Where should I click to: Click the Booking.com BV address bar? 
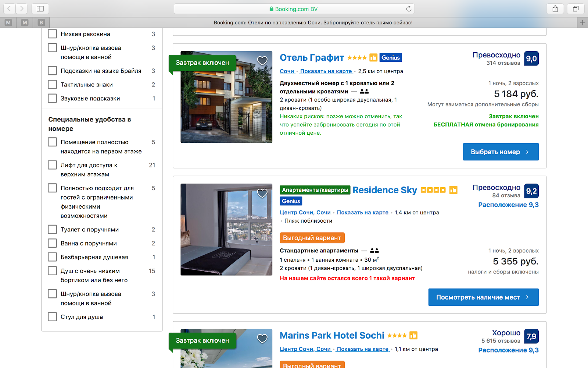coord(294,9)
